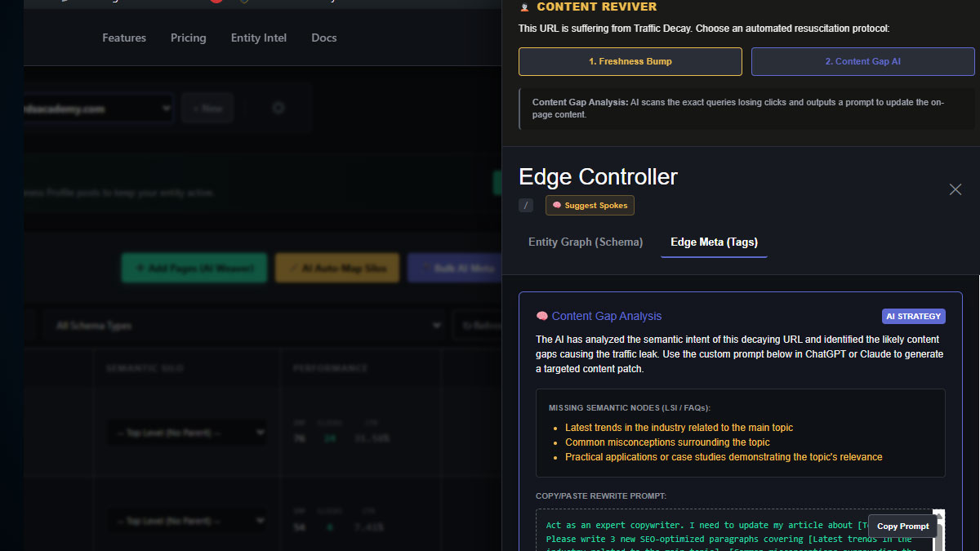Click the + New button beside site selector
980x551 pixels.
(x=207, y=108)
